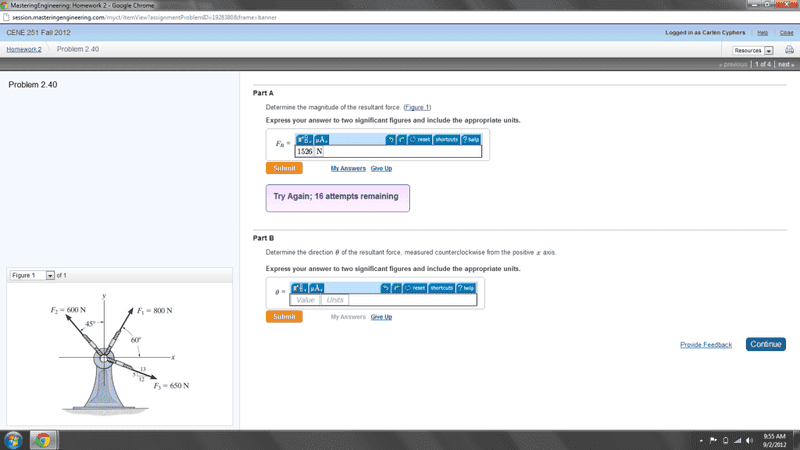Click the Continue button
The height and width of the screenshot is (450, 800).
pos(766,344)
